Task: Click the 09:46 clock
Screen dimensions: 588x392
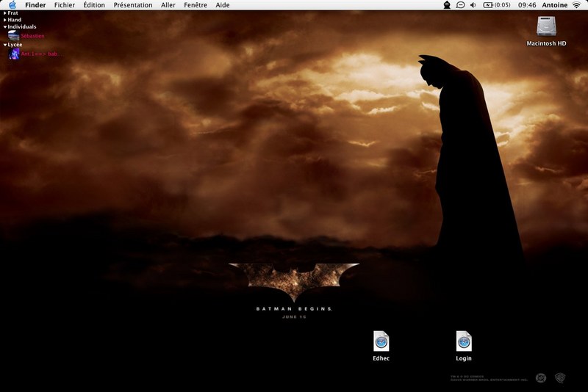Action: tap(527, 5)
